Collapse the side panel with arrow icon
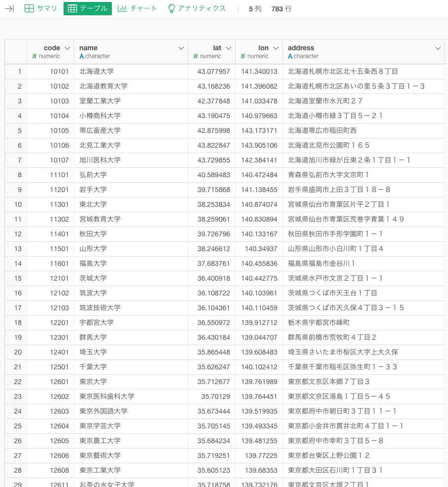 9,9
